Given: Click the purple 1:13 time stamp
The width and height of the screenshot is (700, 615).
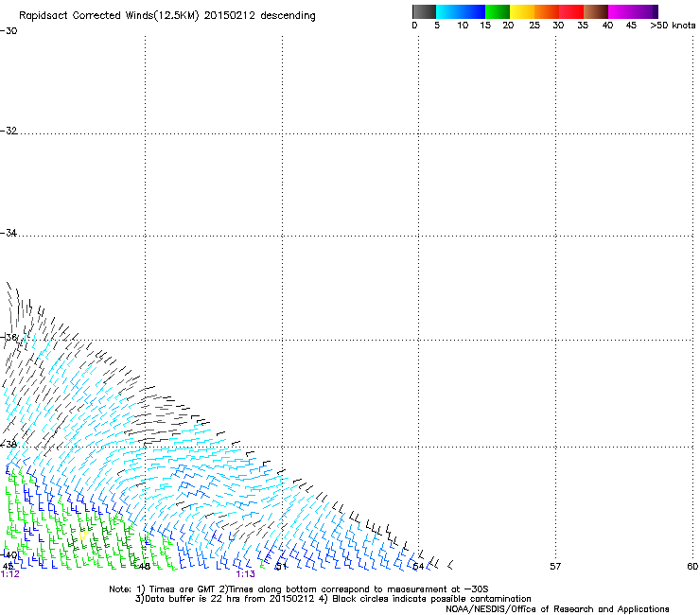Looking at the screenshot, I should 246,574.
